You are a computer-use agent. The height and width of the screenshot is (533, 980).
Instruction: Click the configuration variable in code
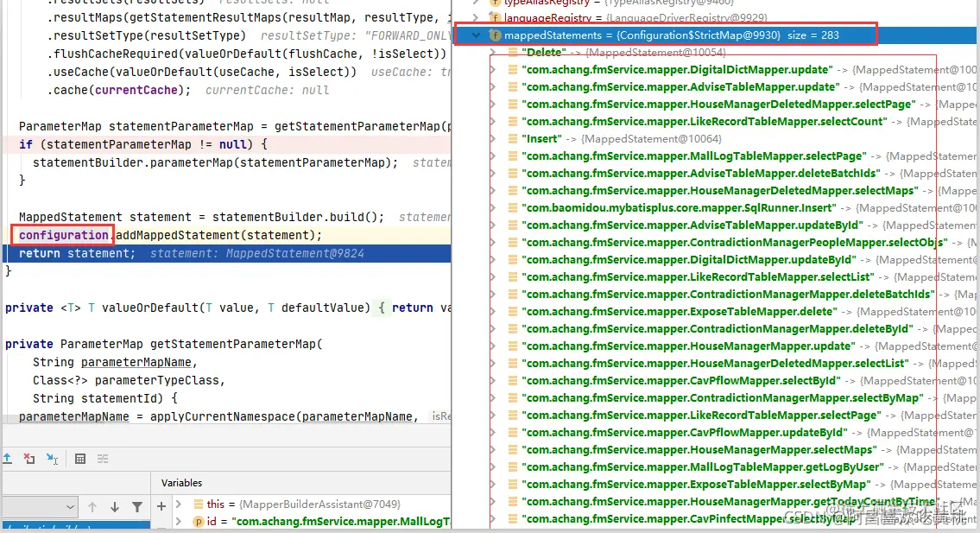point(63,235)
